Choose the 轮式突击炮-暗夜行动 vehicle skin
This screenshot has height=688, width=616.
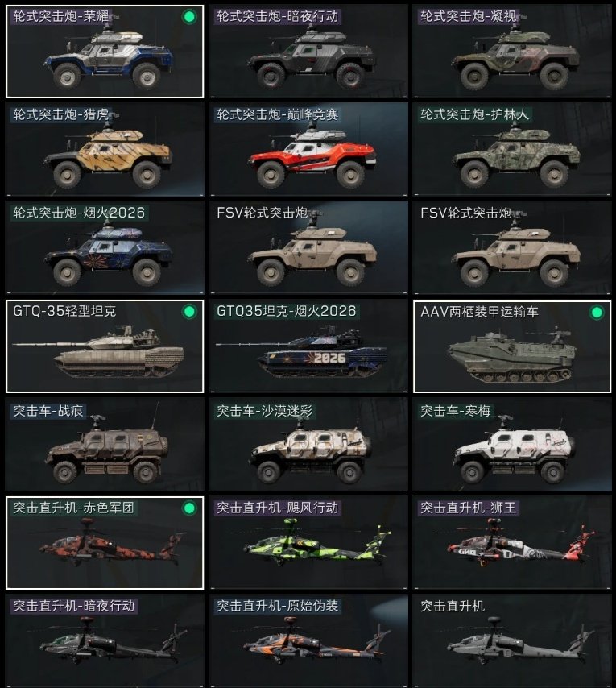point(308,52)
